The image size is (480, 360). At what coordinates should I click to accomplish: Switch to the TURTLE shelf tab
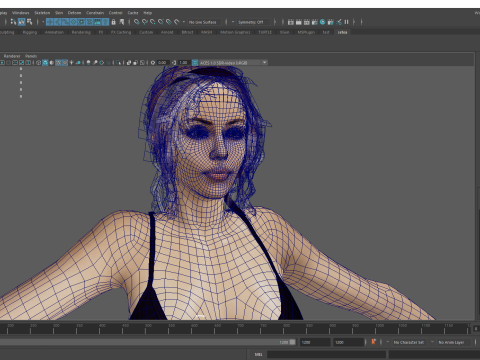coord(265,32)
